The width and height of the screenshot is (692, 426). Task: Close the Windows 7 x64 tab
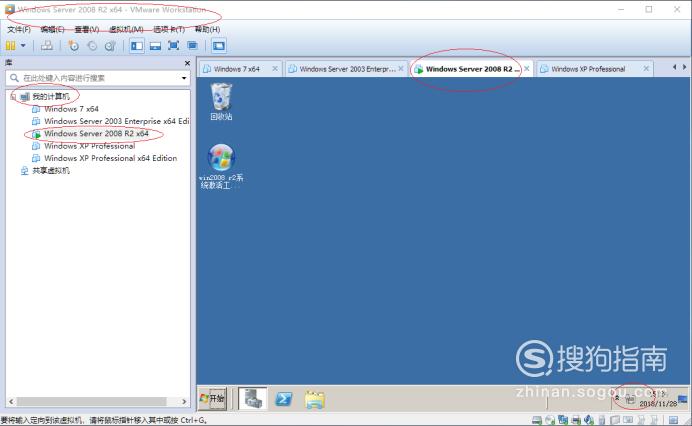pos(275,68)
